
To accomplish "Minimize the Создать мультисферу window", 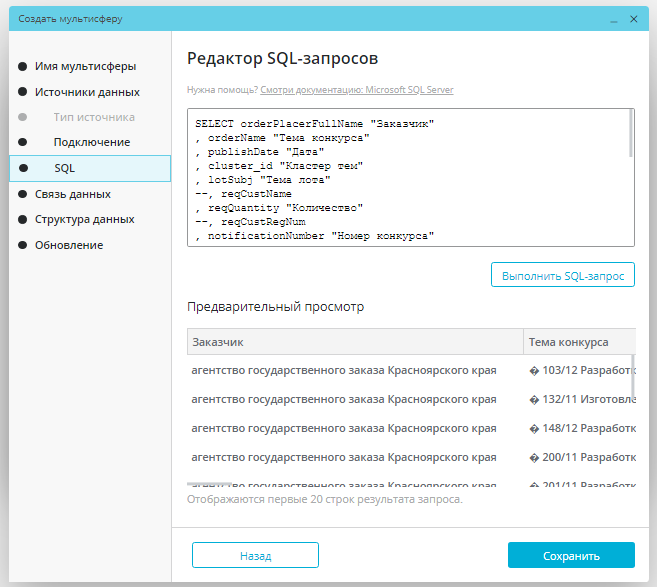I will [614, 19].
